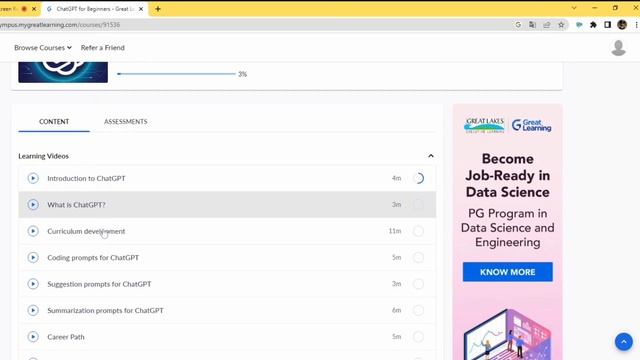The width and height of the screenshot is (640, 360).
Task: Open Curriculum development lesson title
Action: [x=86, y=231]
